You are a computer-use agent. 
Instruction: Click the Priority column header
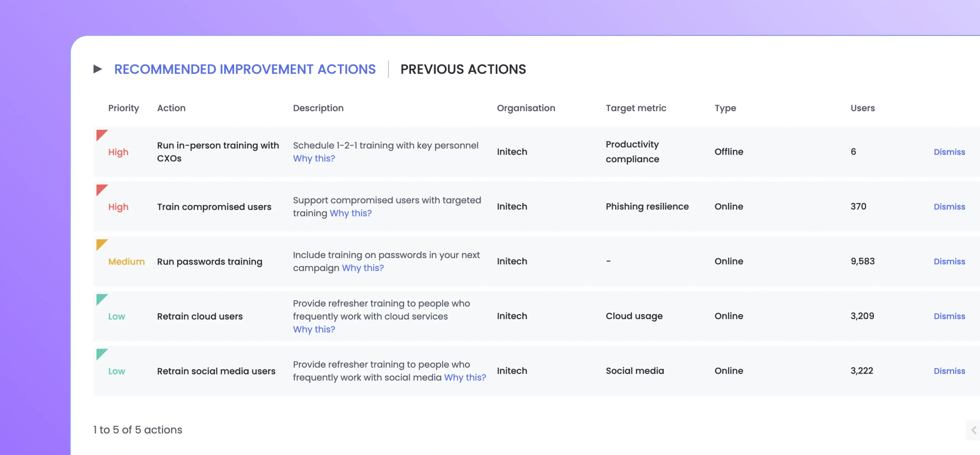click(123, 108)
